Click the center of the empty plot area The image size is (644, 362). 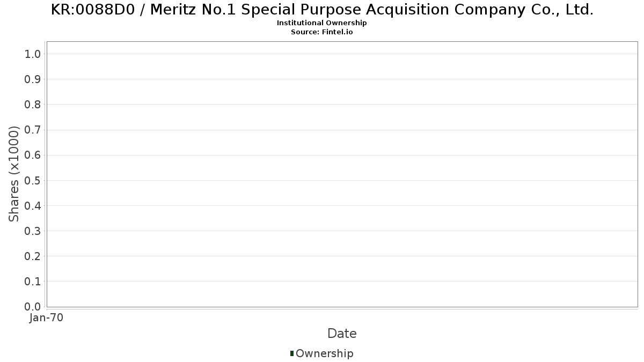coord(342,174)
